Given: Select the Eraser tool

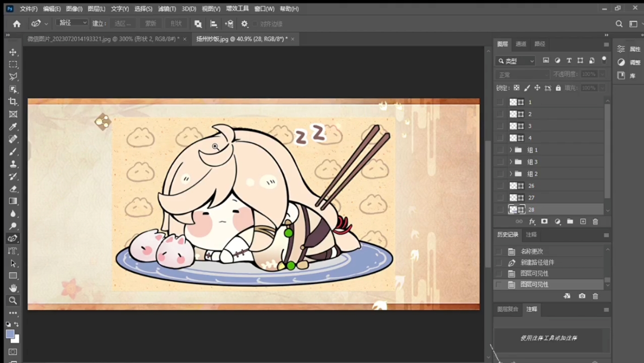Looking at the screenshot, I should point(13,189).
